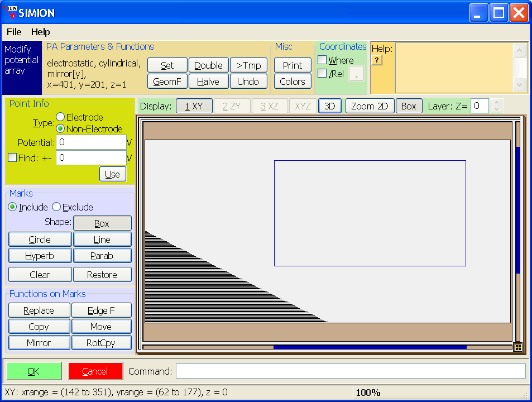Toggle the Where coordinates checkbox
The height and width of the screenshot is (402, 532).
click(x=322, y=60)
